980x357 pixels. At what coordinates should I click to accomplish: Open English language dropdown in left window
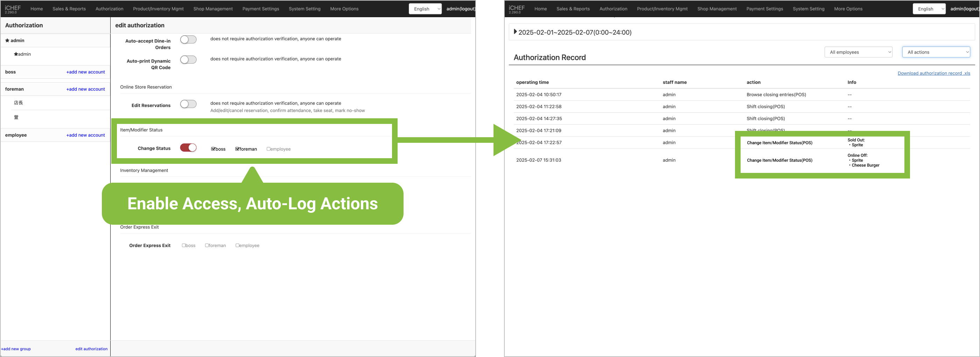(x=425, y=9)
